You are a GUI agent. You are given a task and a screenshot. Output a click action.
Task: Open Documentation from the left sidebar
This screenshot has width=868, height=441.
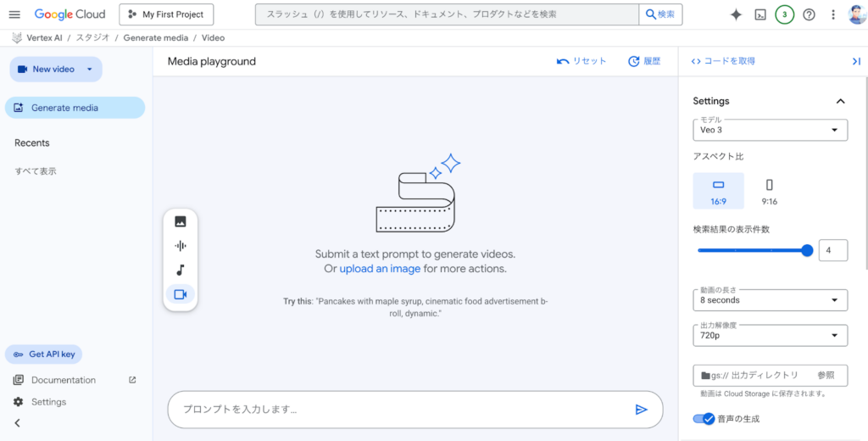pos(64,380)
